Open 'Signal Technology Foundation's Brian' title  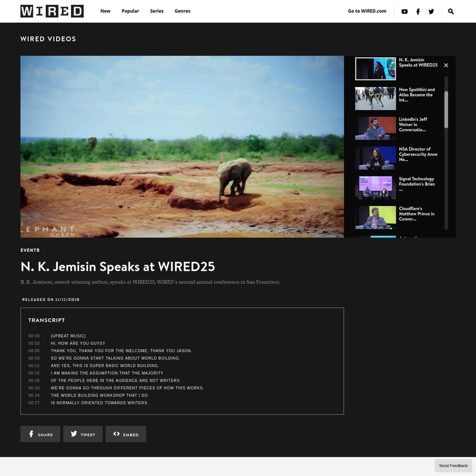pos(417,184)
